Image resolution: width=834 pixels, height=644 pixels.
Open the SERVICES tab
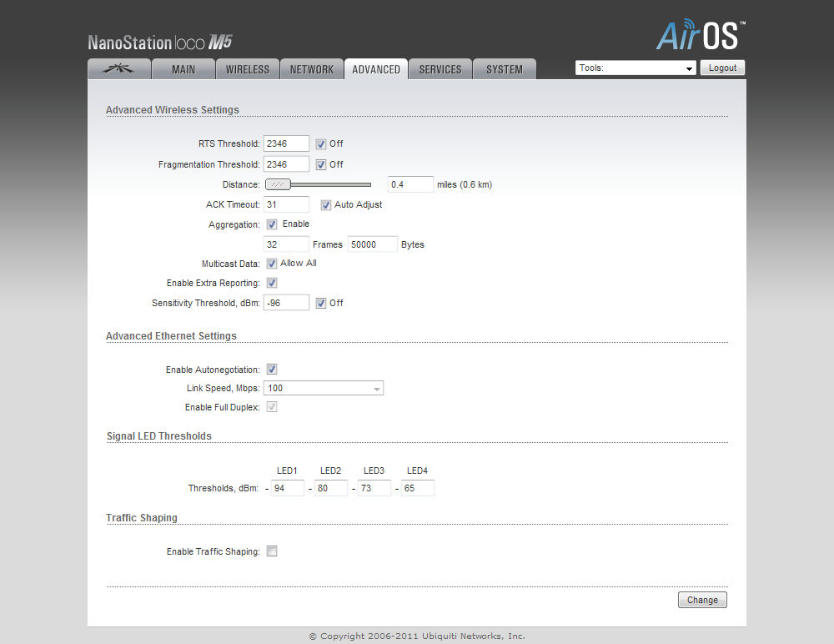pos(440,69)
